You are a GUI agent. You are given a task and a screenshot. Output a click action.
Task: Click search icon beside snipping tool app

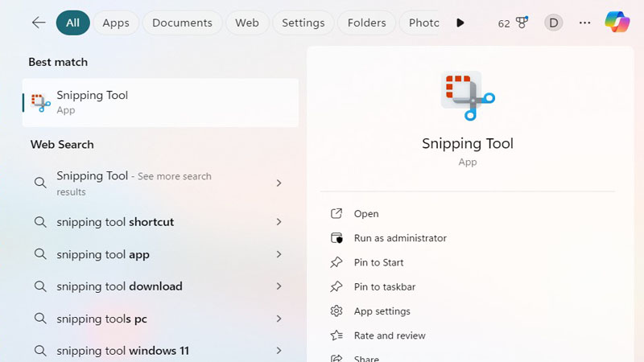coord(40,254)
